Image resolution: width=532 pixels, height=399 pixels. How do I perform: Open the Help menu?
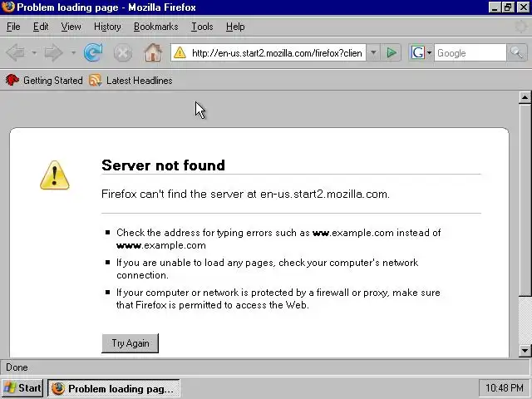click(x=235, y=27)
